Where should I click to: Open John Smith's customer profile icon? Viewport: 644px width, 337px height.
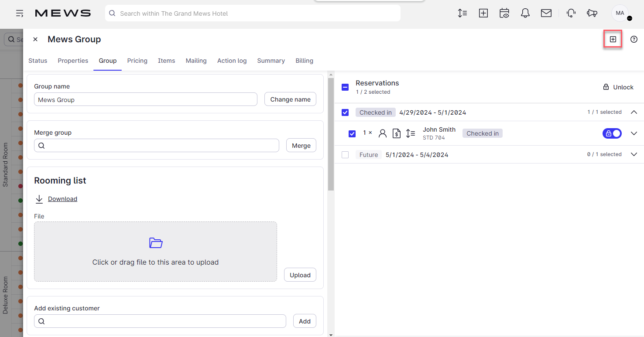click(x=383, y=133)
